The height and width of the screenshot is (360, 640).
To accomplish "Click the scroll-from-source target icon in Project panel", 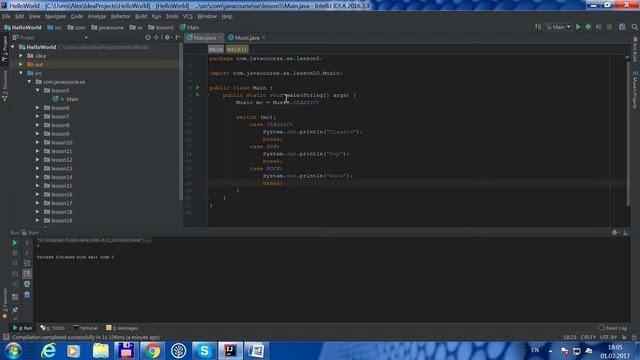I will coord(148,38).
